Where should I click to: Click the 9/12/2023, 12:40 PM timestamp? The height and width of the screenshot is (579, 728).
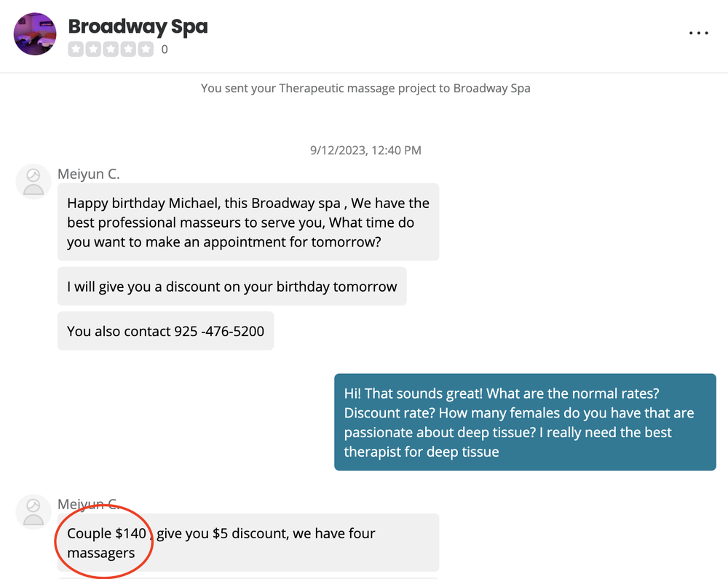pos(366,151)
